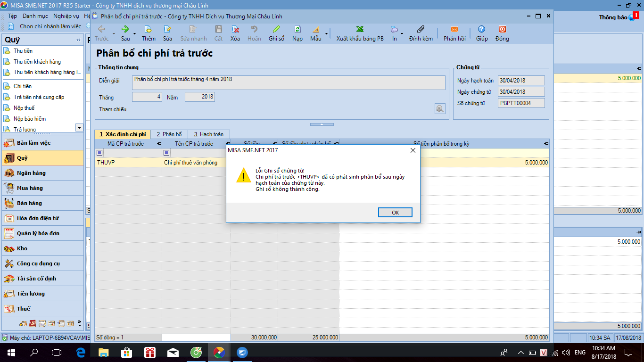Screen dimensions: 644x362
Task: Click the In print icon
Action: [394, 30]
